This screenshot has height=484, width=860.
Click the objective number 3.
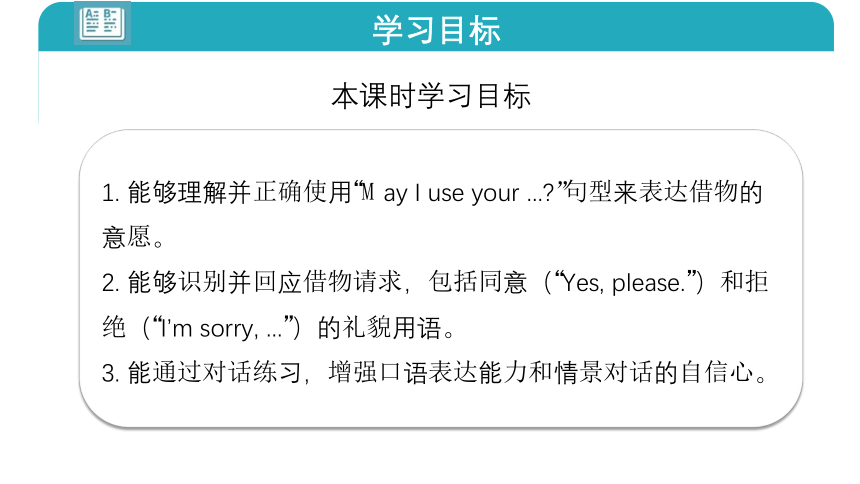pyautogui.click(x=111, y=374)
